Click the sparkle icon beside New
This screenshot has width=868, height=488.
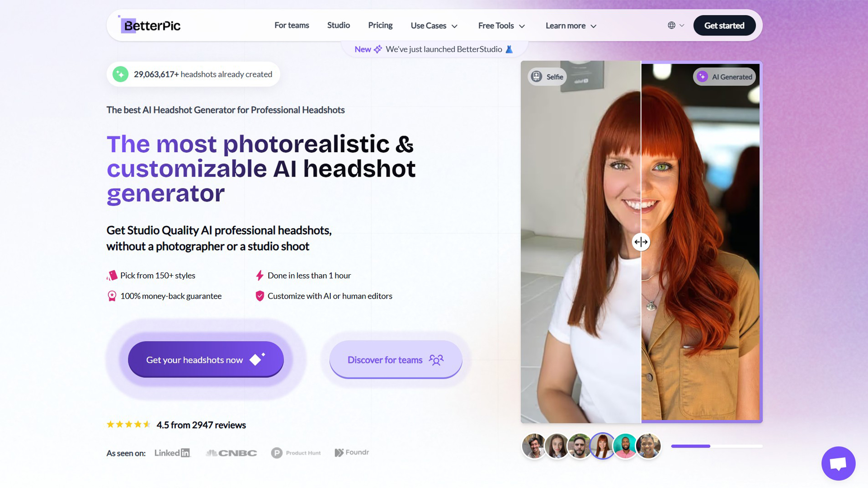[378, 49]
